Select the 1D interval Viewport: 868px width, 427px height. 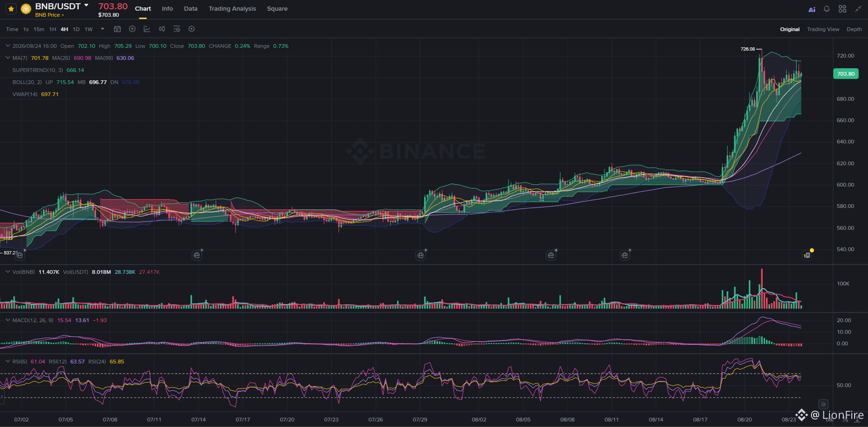click(x=76, y=29)
